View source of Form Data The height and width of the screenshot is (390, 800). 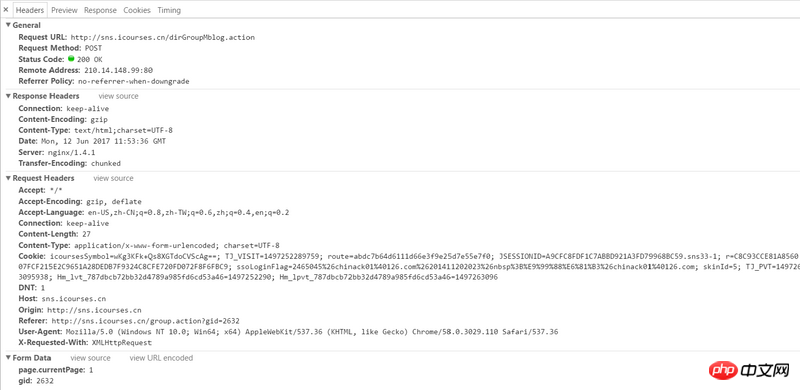tap(90, 358)
